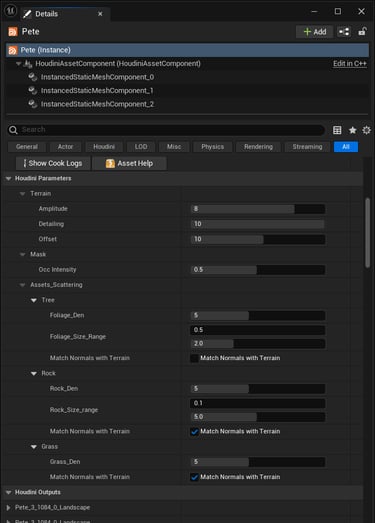Select the InstancedStaticMeshComponent_1 component
The height and width of the screenshot is (523, 375).
click(x=97, y=90)
